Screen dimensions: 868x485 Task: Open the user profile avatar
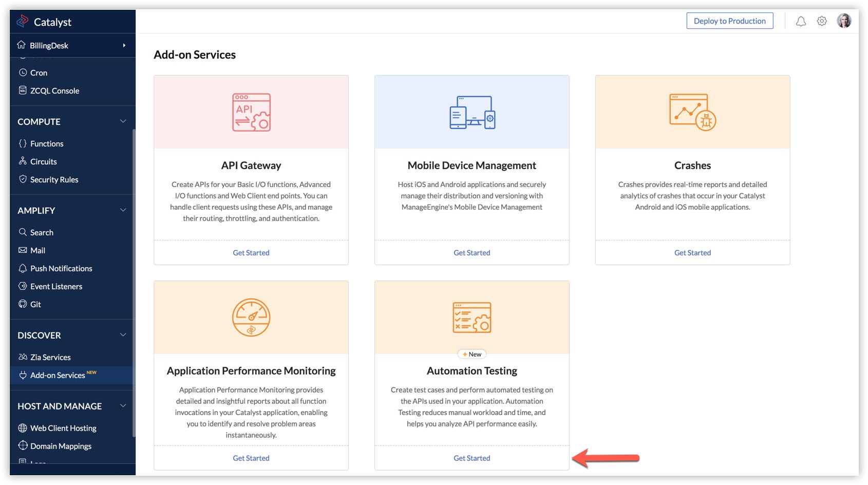pos(844,21)
